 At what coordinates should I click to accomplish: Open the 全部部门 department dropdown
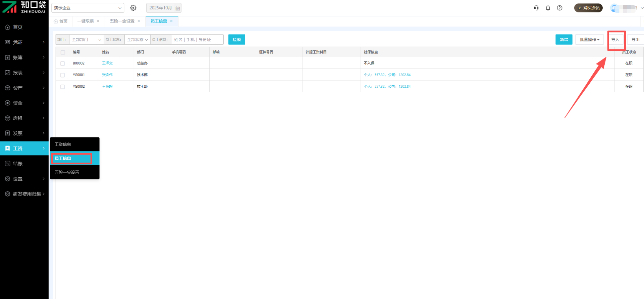click(x=86, y=40)
